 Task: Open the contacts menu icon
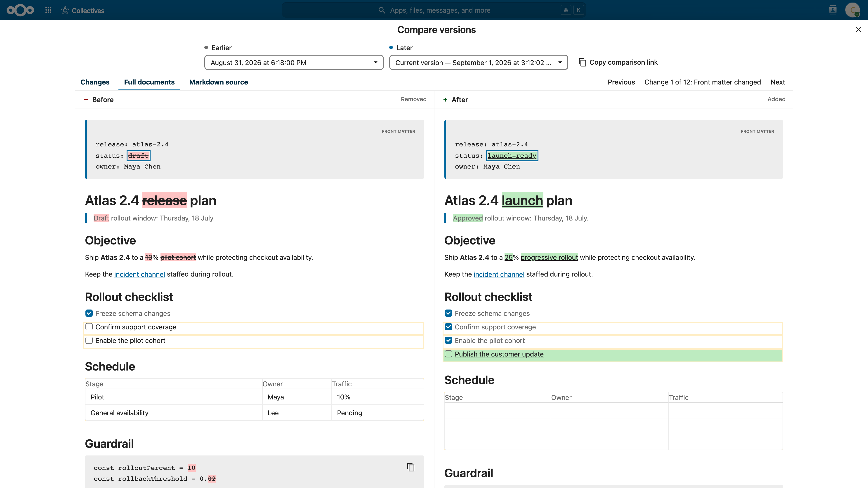[833, 10]
